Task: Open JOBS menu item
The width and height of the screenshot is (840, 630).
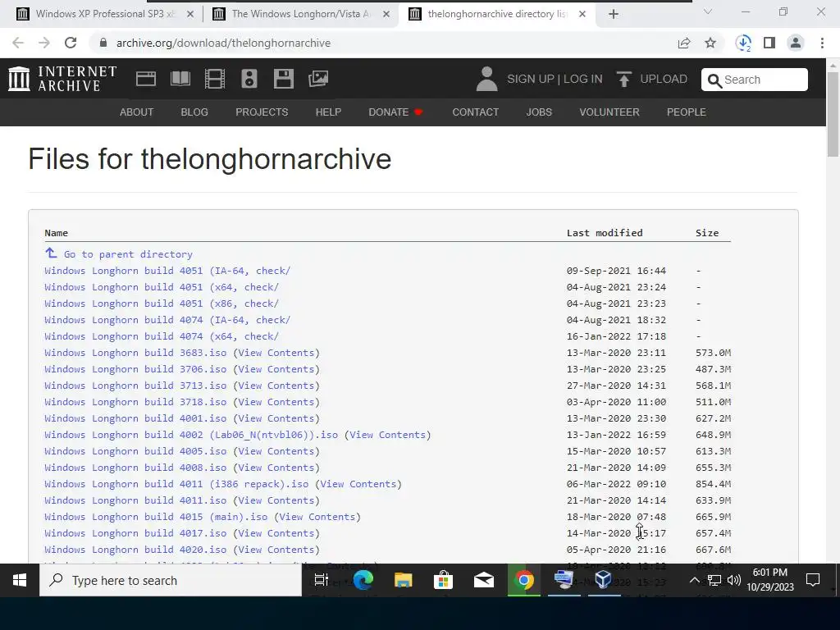Action: click(539, 112)
